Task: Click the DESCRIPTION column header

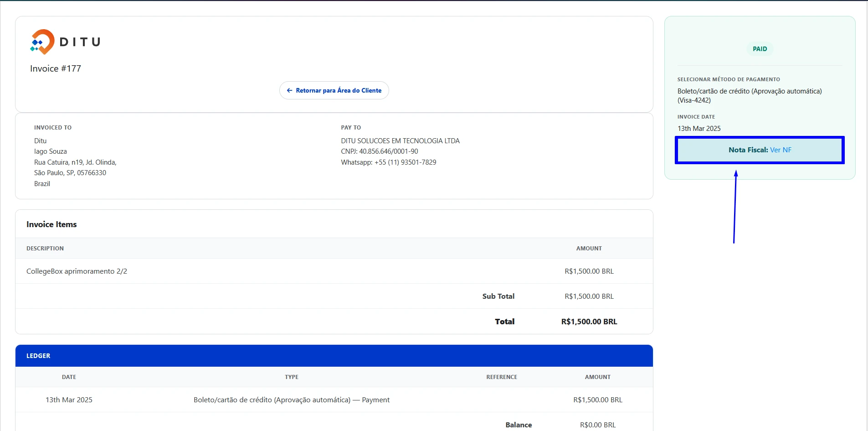Action: (45, 249)
